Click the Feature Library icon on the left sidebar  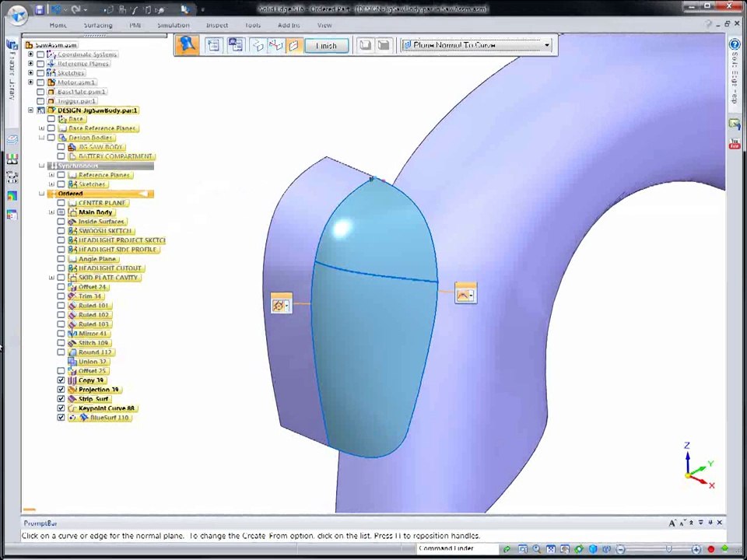click(12, 45)
